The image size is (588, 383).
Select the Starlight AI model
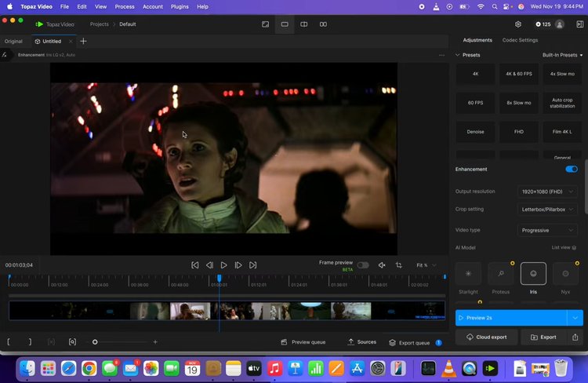[x=468, y=274]
